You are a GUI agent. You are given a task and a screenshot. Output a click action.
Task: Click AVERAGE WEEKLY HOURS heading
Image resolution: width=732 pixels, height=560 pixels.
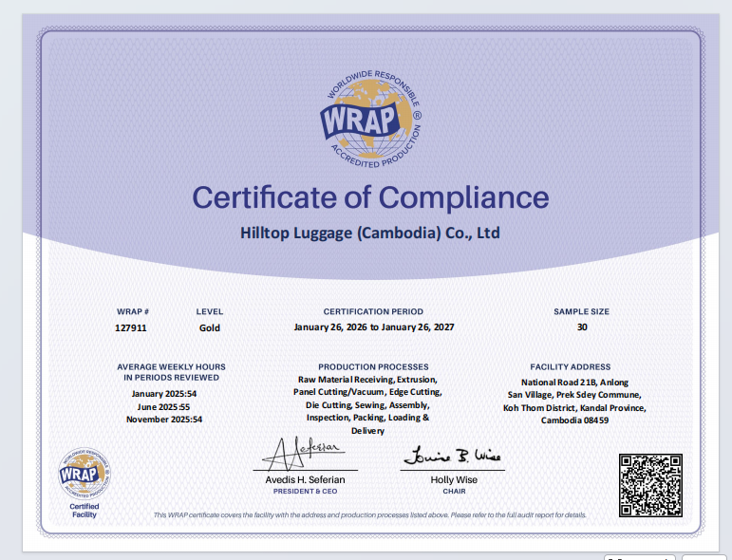tap(171, 372)
